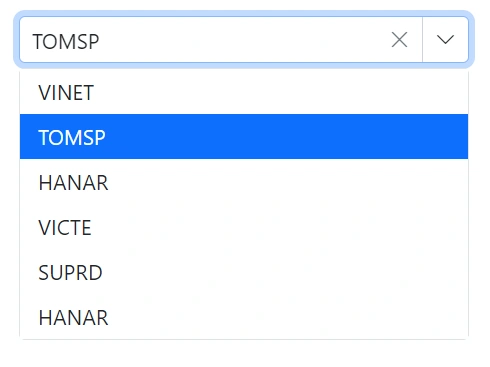Select the HANAR option just below TOMSP
The width and height of the screenshot is (490, 367).
[x=244, y=182]
